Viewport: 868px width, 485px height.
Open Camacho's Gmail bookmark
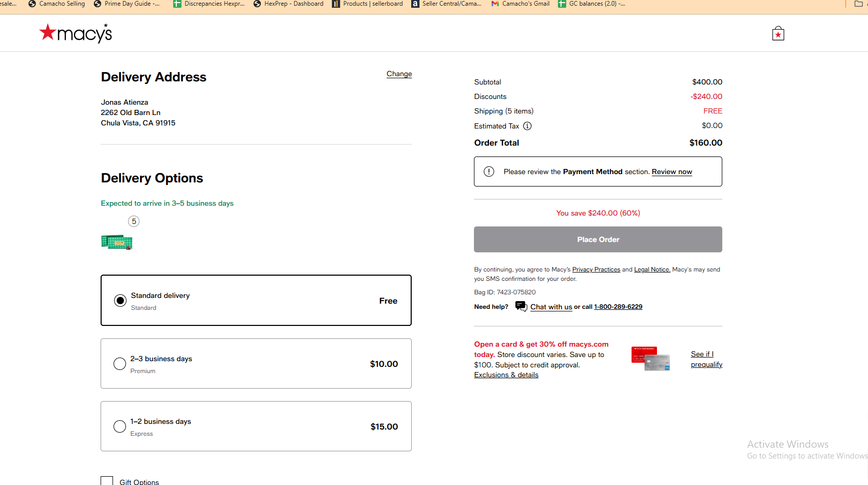tap(521, 4)
